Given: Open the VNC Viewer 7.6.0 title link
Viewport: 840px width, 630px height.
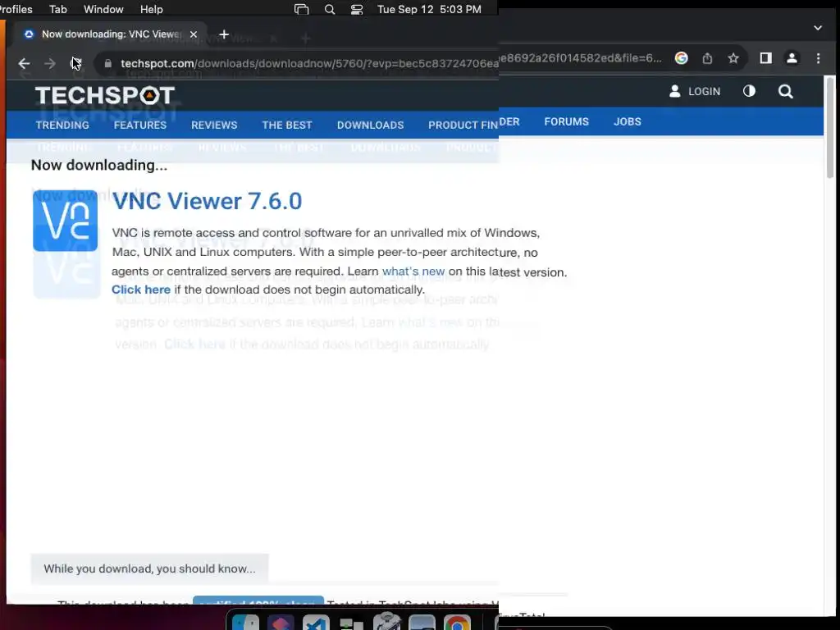Looking at the screenshot, I should [207, 202].
